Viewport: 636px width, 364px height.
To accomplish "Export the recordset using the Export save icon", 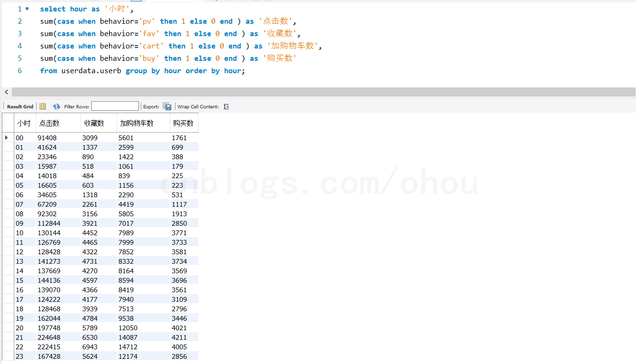I will pos(167,106).
